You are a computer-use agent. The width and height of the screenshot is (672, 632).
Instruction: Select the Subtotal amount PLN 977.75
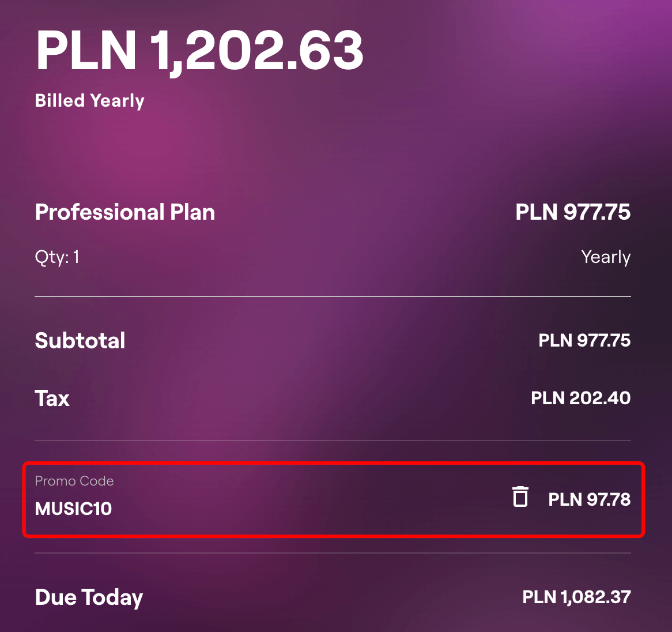tap(584, 341)
